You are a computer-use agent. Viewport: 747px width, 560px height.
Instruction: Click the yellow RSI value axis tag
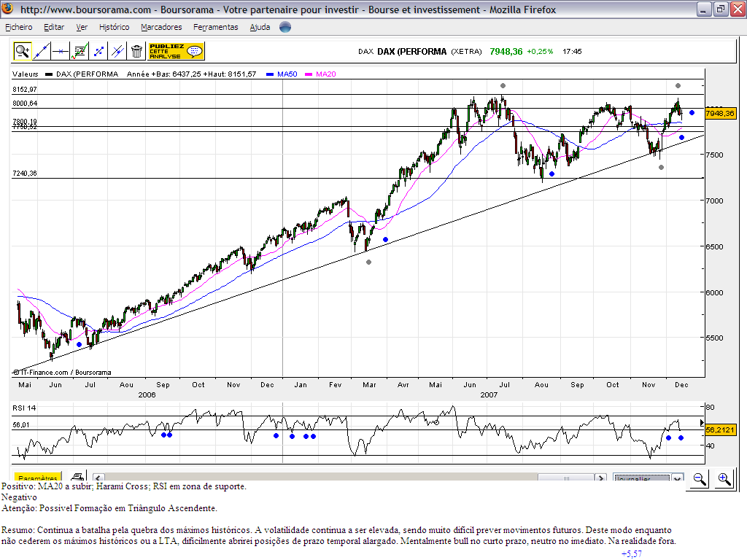coord(720,430)
